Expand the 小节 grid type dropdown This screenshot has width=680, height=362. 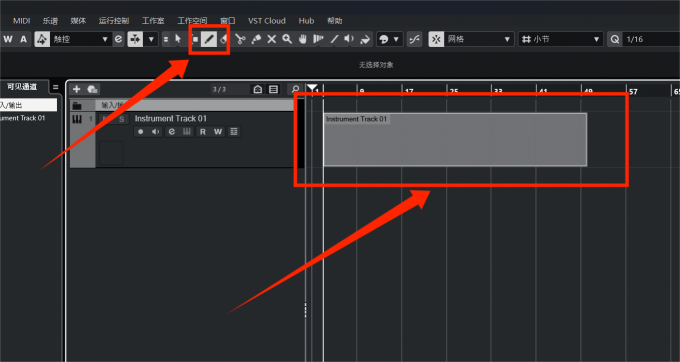click(x=561, y=39)
